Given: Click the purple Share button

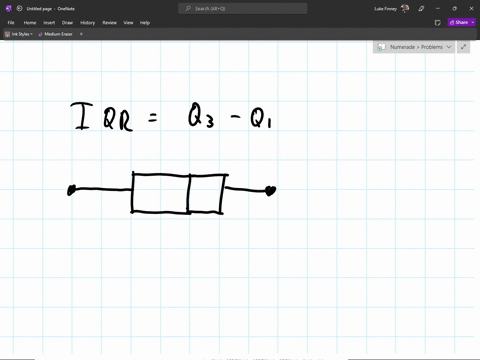Looking at the screenshot, I should pyautogui.click(x=459, y=22).
